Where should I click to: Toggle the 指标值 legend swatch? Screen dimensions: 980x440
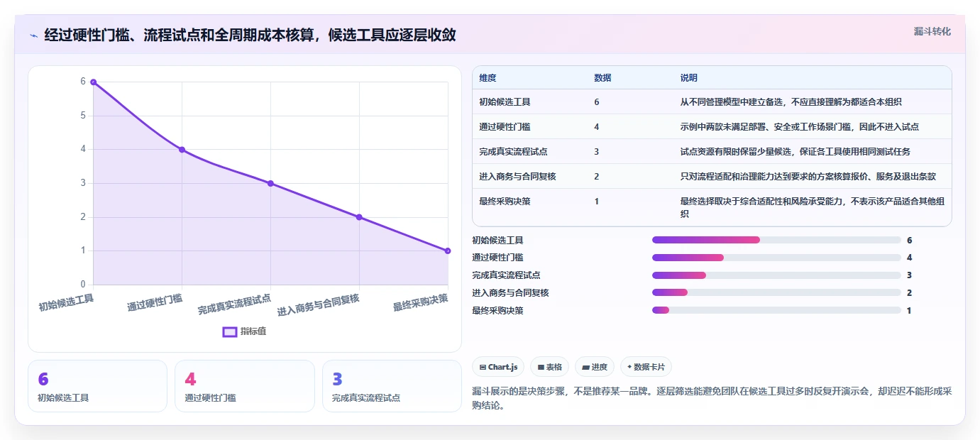(229, 331)
